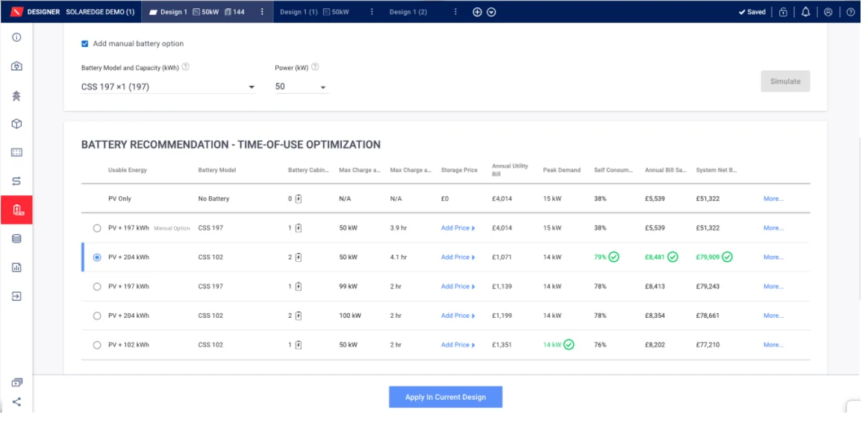Add a new design with plus icon
This screenshot has width=868, height=423.
(477, 12)
